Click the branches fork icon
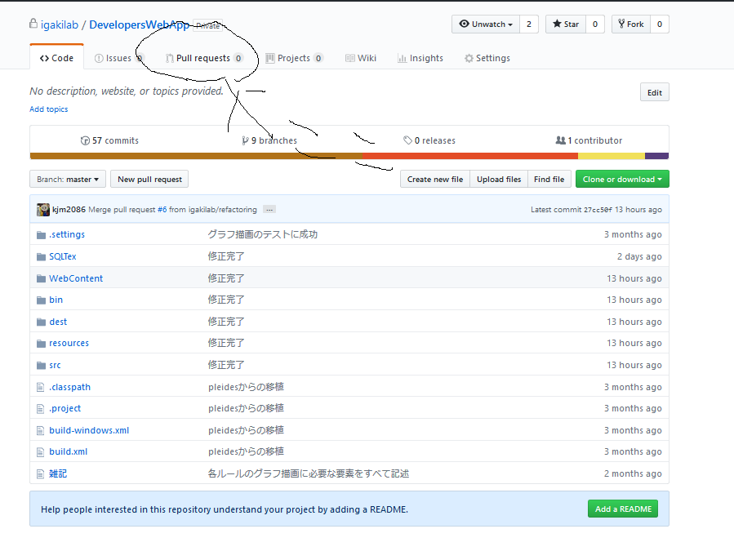 coord(245,140)
